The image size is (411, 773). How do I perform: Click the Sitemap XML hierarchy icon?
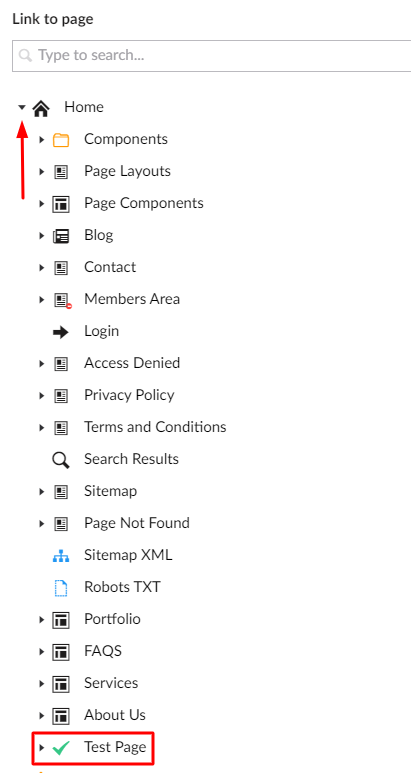pyautogui.click(x=61, y=556)
